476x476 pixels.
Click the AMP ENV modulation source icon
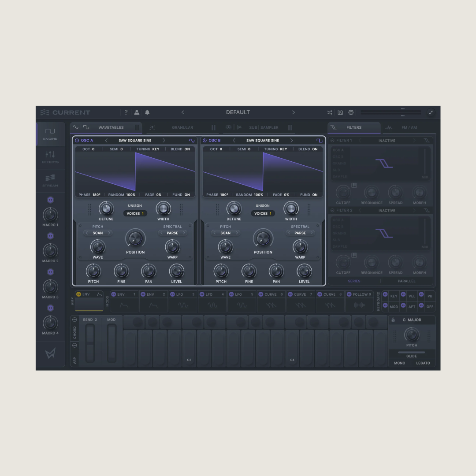pyautogui.click(x=78, y=294)
